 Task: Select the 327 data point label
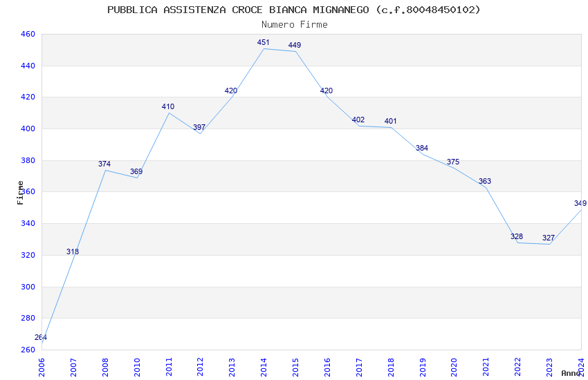[549, 238]
